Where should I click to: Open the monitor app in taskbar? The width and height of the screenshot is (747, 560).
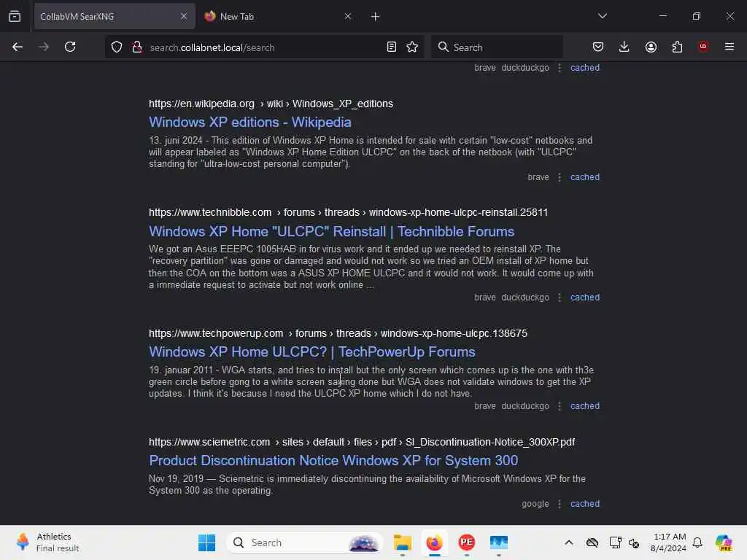click(499, 542)
